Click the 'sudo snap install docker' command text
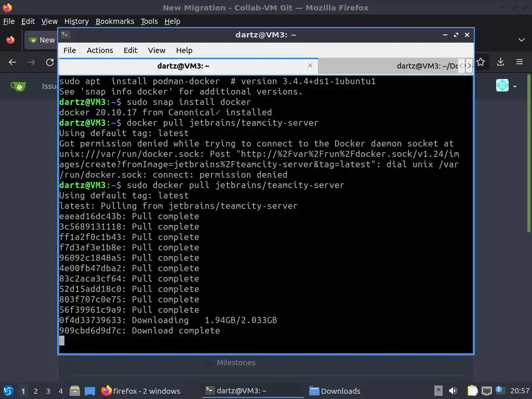The image size is (532, 399). tap(189, 102)
